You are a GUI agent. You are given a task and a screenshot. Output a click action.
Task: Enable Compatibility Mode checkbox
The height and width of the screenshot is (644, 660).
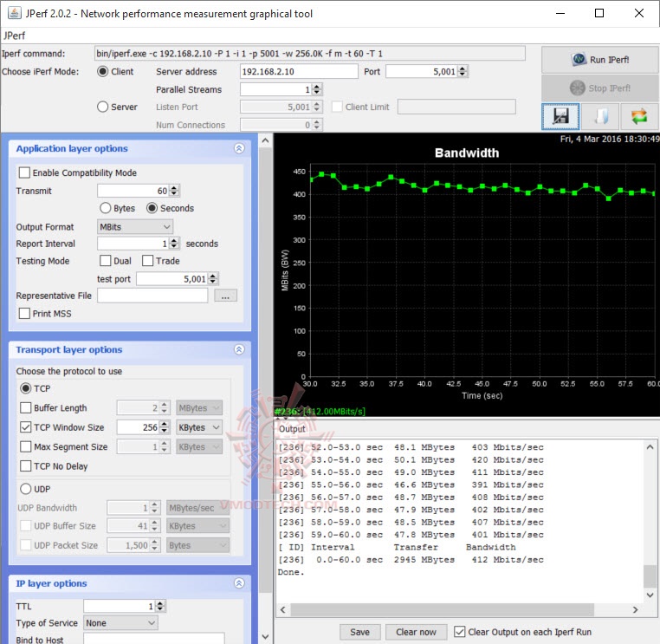tap(24, 172)
